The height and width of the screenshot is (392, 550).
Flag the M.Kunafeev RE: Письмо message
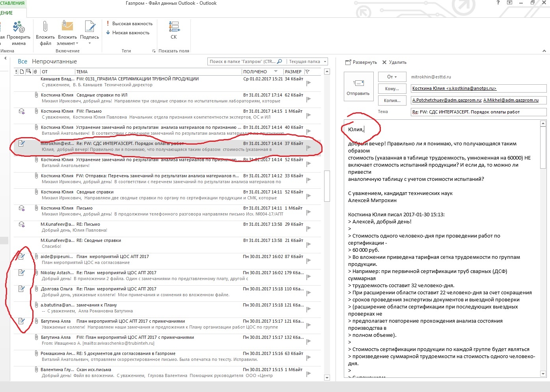pyautogui.click(x=308, y=228)
